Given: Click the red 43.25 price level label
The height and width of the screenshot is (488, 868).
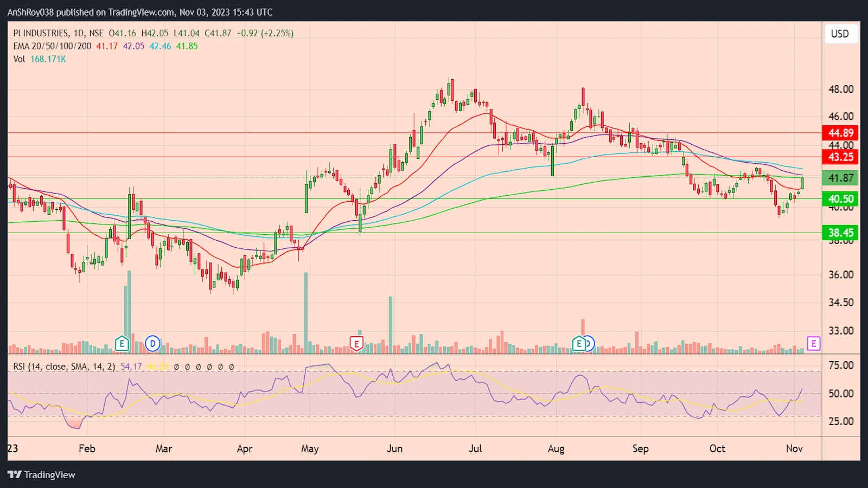Looking at the screenshot, I should pos(839,158).
